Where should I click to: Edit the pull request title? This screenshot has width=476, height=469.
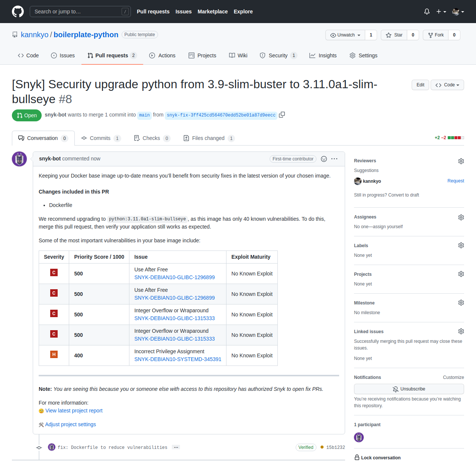click(x=420, y=85)
